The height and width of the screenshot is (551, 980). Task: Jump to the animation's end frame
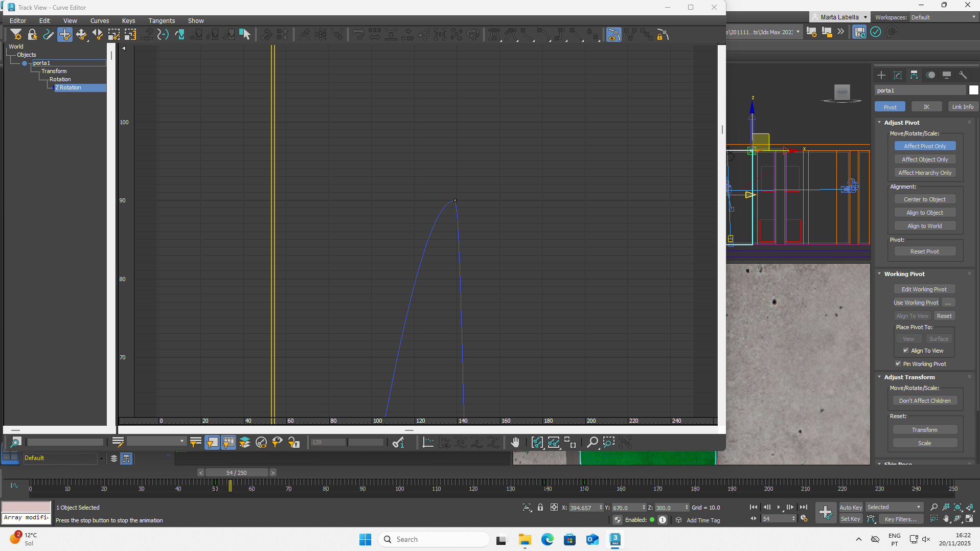pyautogui.click(x=804, y=507)
